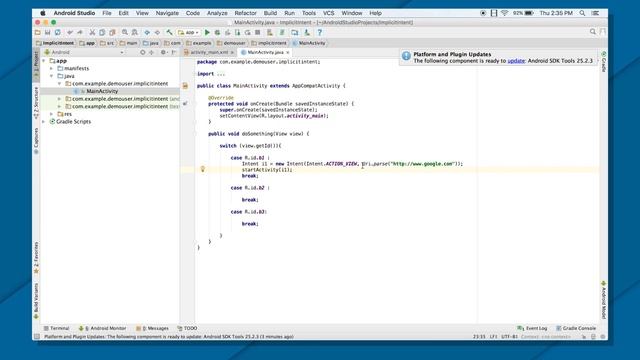Collapse first com.example.demouser.implicitintent package

(60, 84)
